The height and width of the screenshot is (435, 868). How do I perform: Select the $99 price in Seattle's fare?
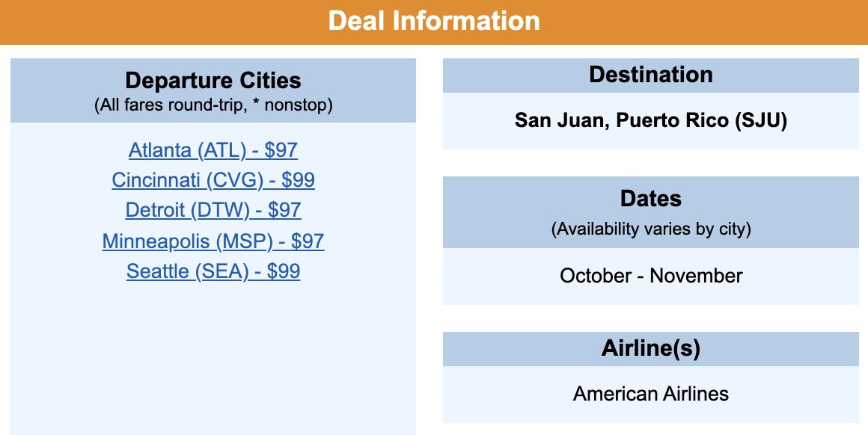click(282, 271)
